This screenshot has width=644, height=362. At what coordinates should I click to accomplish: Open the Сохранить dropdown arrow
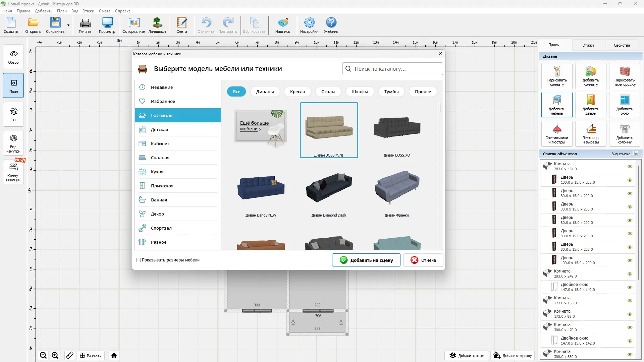pos(68,25)
